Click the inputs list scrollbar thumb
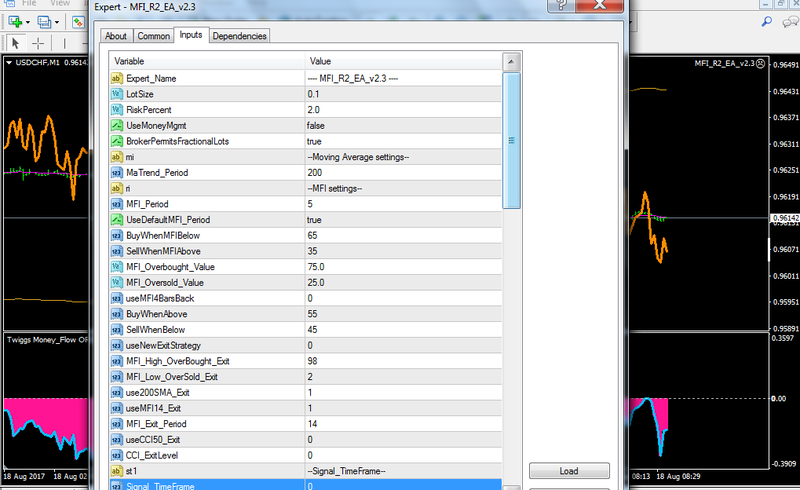 [511, 140]
